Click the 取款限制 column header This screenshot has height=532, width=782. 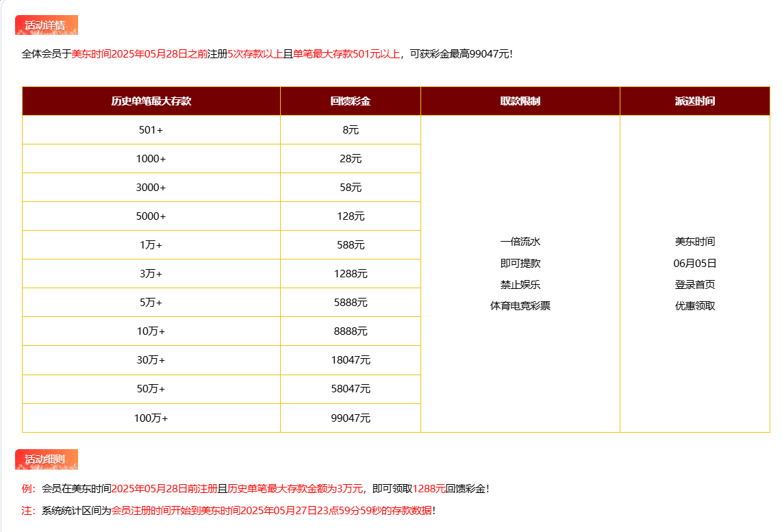[520, 101]
